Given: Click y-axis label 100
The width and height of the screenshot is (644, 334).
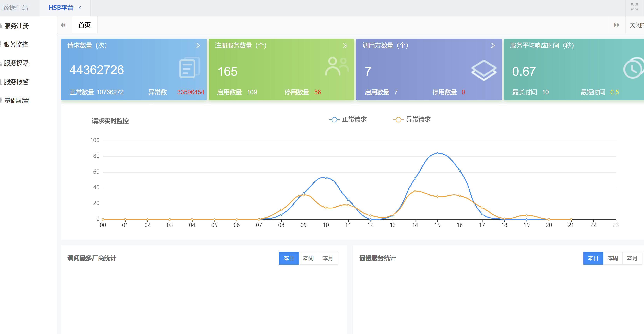Looking at the screenshot, I should tap(95, 140).
